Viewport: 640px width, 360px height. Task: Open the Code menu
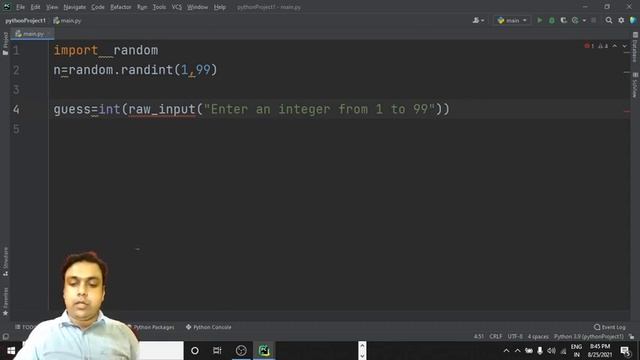(x=98, y=7)
